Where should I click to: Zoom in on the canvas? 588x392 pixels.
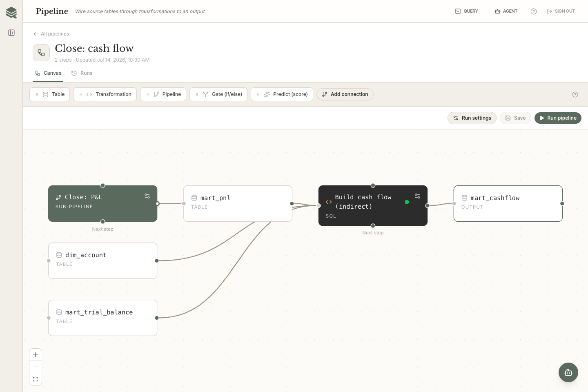point(36,355)
